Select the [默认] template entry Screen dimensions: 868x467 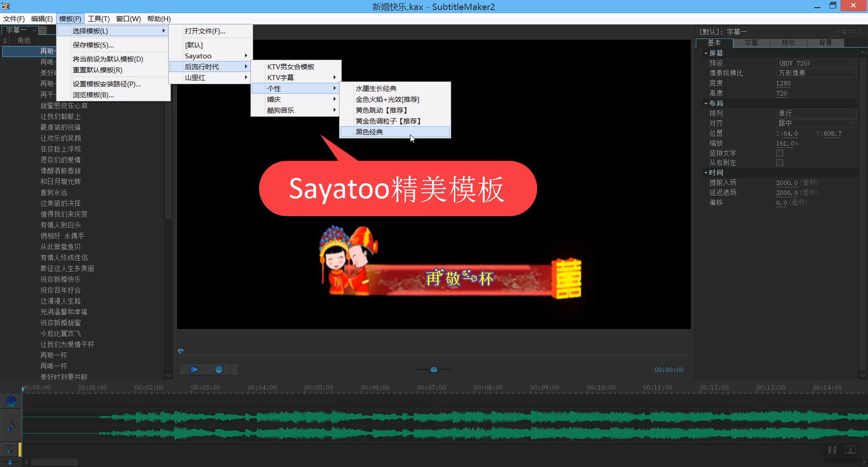[x=211, y=45]
